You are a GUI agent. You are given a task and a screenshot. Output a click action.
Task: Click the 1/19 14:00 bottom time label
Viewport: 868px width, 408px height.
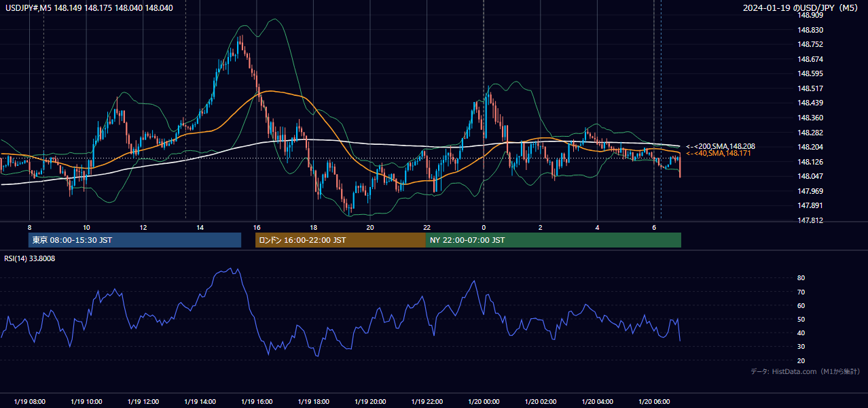click(200, 402)
